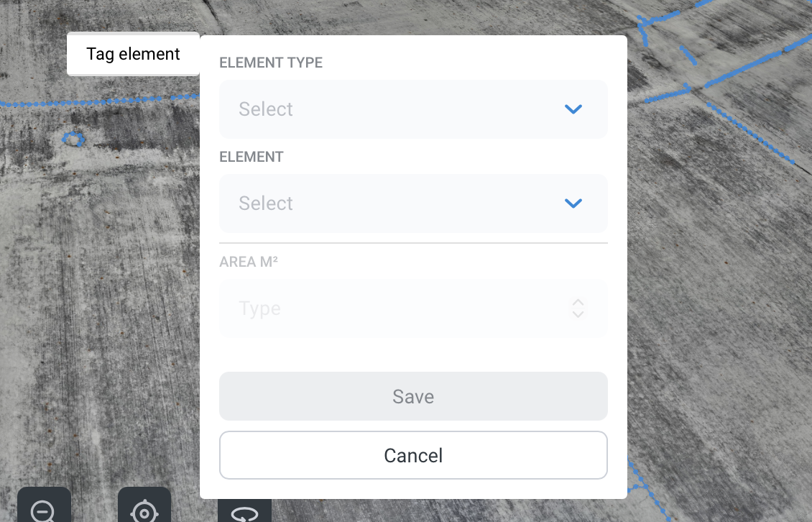Click the ELEMENT field label

252,157
